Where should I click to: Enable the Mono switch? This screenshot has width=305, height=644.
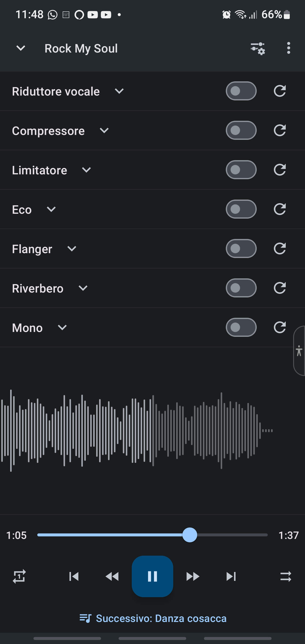pos(241,328)
